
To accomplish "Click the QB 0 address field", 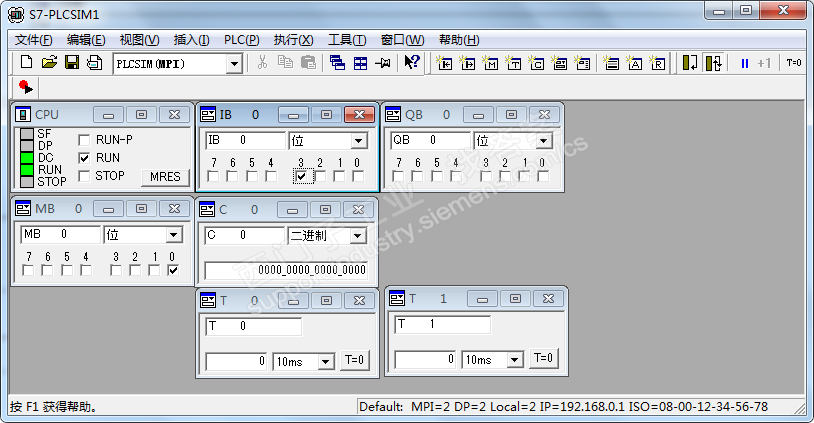I will [x=430, y=141].
